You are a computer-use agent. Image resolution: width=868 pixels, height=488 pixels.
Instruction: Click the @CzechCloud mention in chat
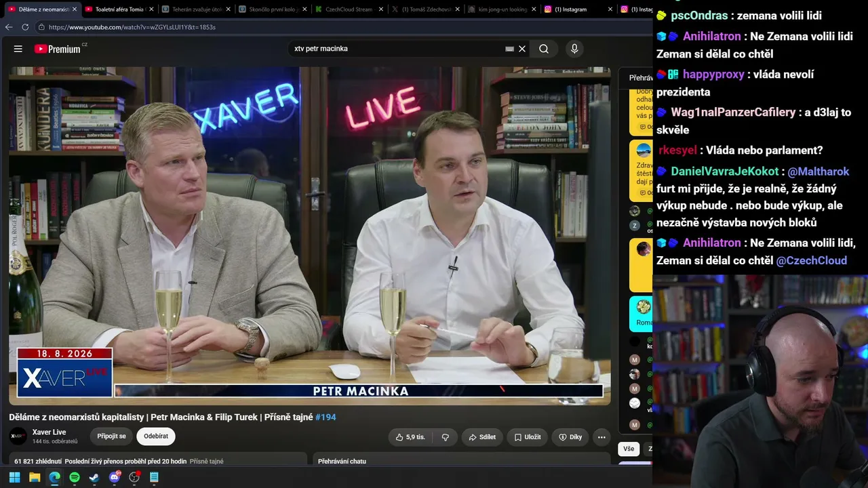coord(811,260)
